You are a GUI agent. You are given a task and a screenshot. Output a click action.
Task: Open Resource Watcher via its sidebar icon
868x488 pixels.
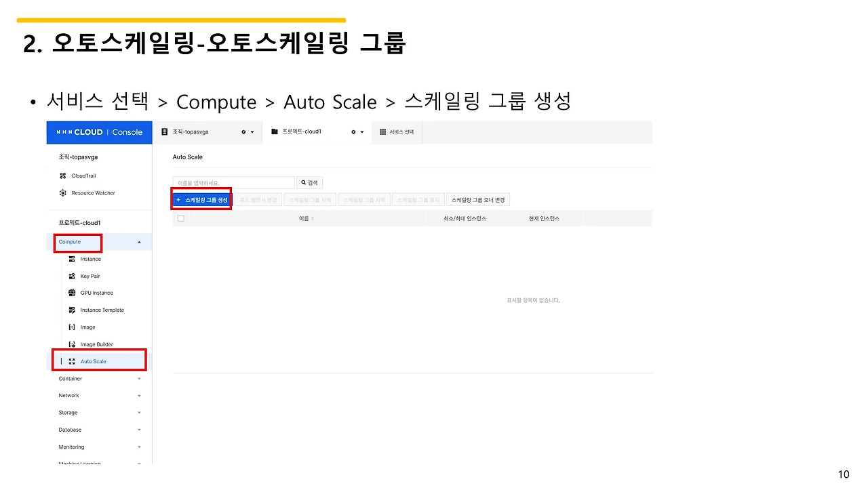[63, 193]
